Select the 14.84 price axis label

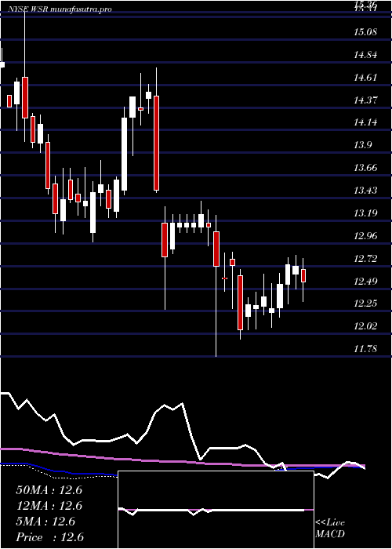tap(365, 55)
